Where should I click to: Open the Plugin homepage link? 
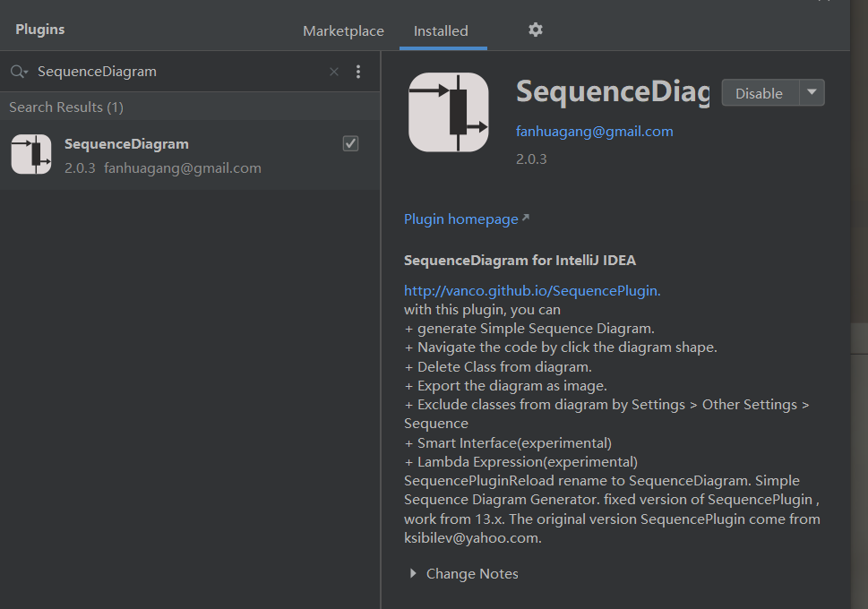pyautogui.click(x=461, y=219)
